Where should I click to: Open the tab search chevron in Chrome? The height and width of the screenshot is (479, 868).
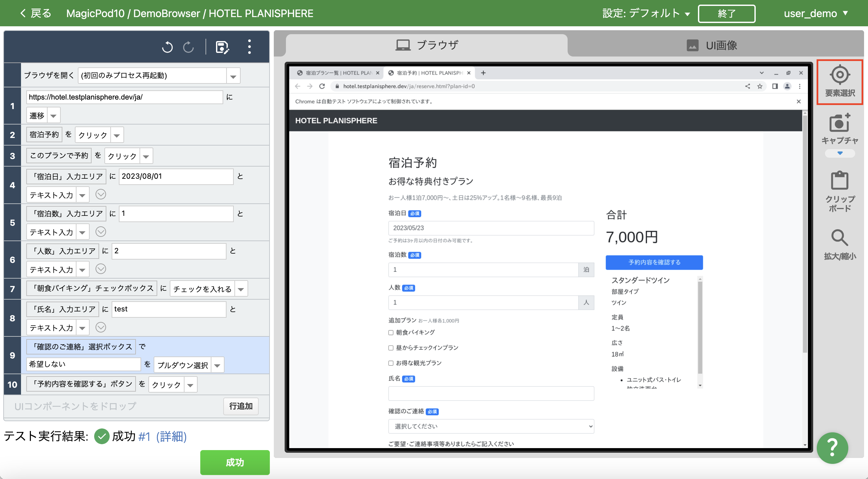point(762,73)
